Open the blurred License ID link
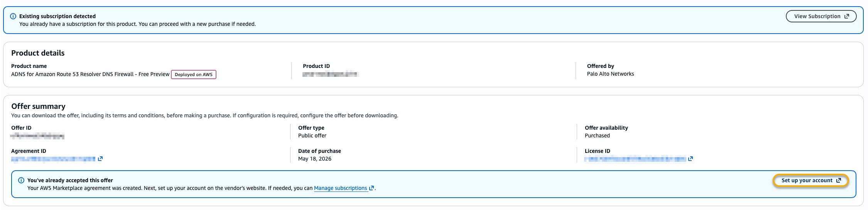Image resolution: width=868 pixels, height=210 pixels. pyautogui.click(x=635, y=159)
